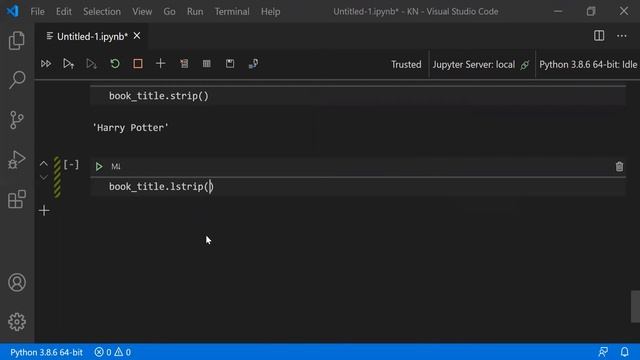Viewport: 640px width, 360px height.
Task: Open the variable explorer table icon
Action: [207, 64]
